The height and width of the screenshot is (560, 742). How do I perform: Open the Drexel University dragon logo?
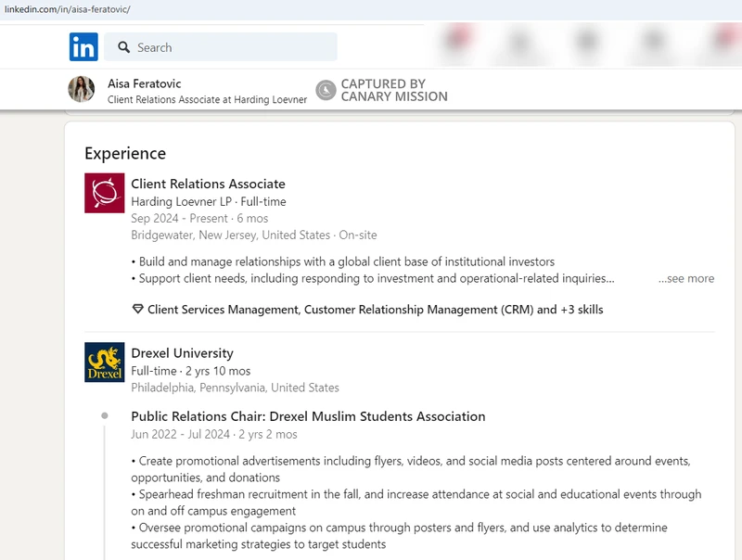105,363
